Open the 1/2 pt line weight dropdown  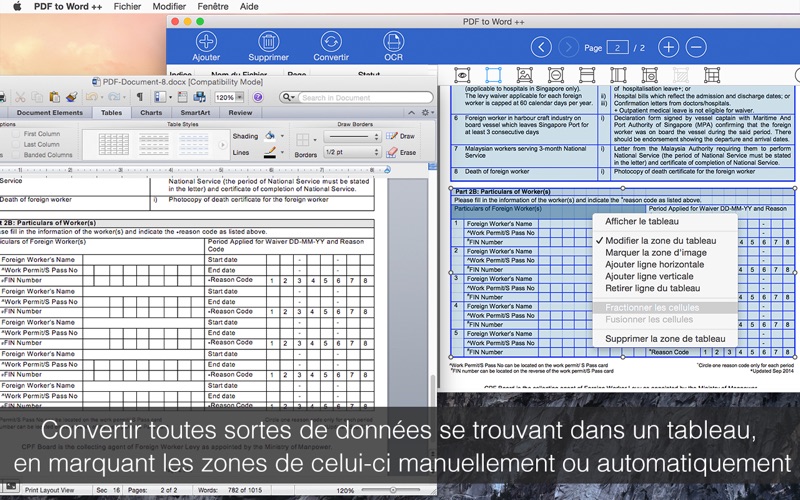352,152
